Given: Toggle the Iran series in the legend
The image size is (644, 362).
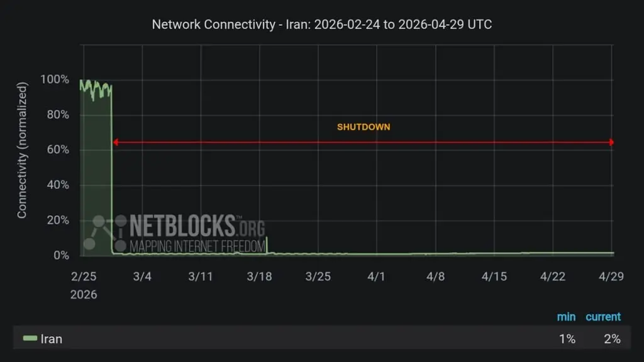Looking at the screenshot, I should pos(52,339).
